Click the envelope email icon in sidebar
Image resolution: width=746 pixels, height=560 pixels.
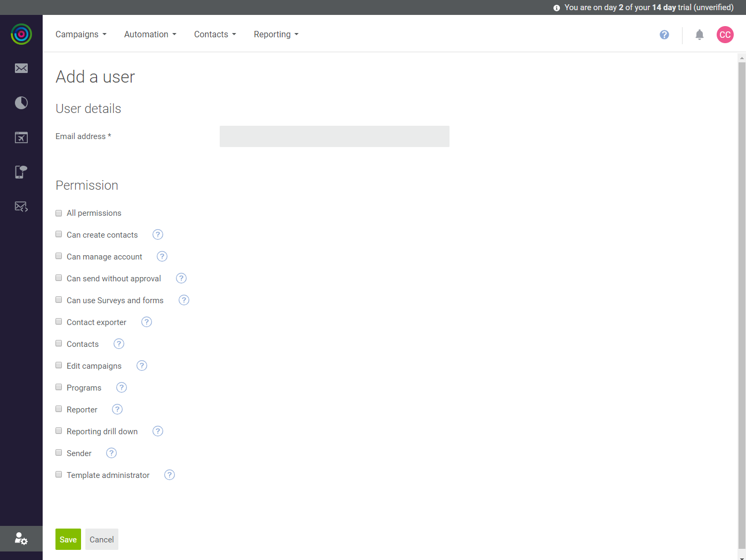click(x=21, y=68)
